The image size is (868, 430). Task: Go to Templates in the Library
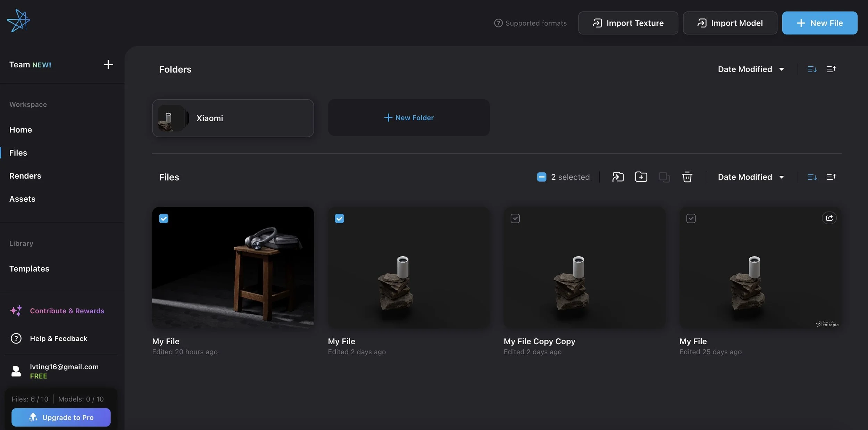click(29, 268)
